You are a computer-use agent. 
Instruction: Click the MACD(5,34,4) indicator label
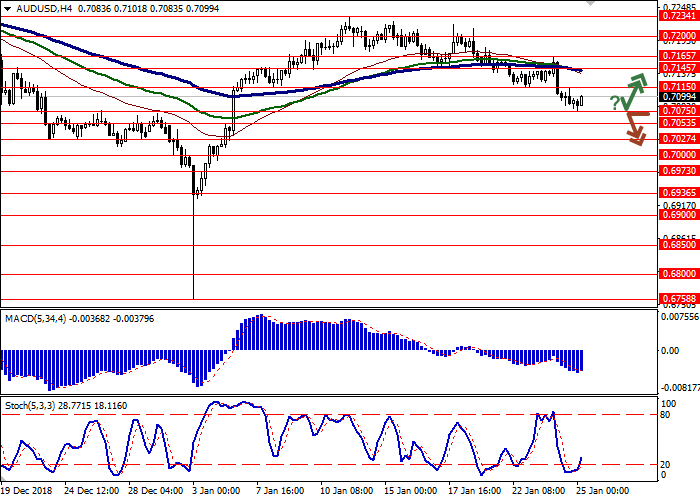click(35, 318)
